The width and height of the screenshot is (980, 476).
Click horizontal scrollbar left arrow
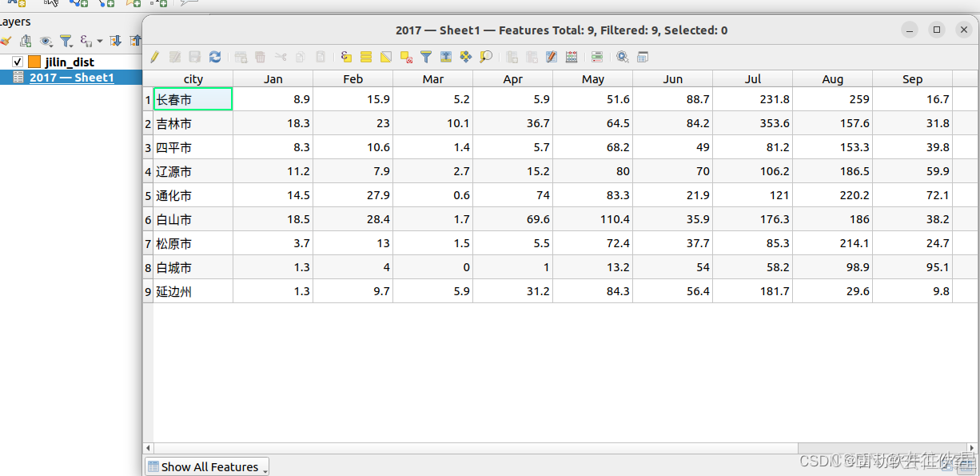(148, 448)
